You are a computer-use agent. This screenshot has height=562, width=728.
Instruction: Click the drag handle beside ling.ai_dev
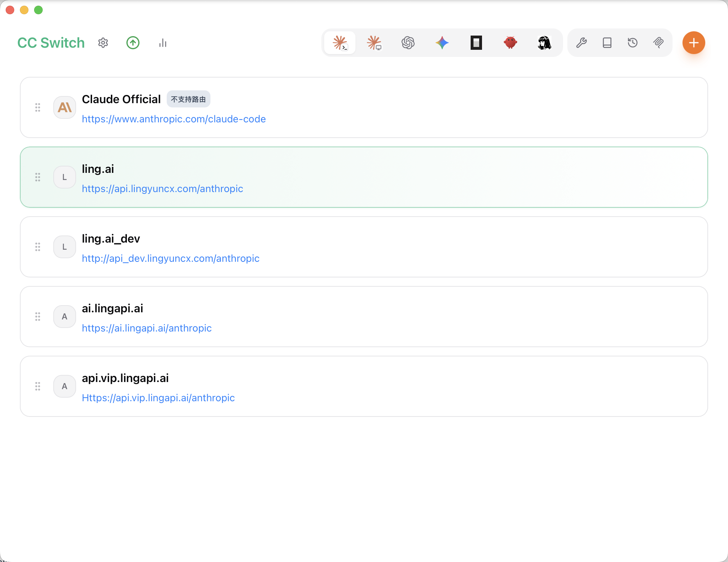pyautogui.click(x=38, y=247)
